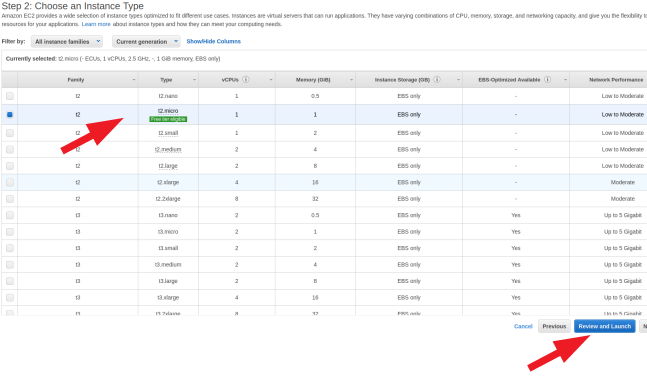Click the t3.nano type cell

pyautogui.click(x=168, y=215)
